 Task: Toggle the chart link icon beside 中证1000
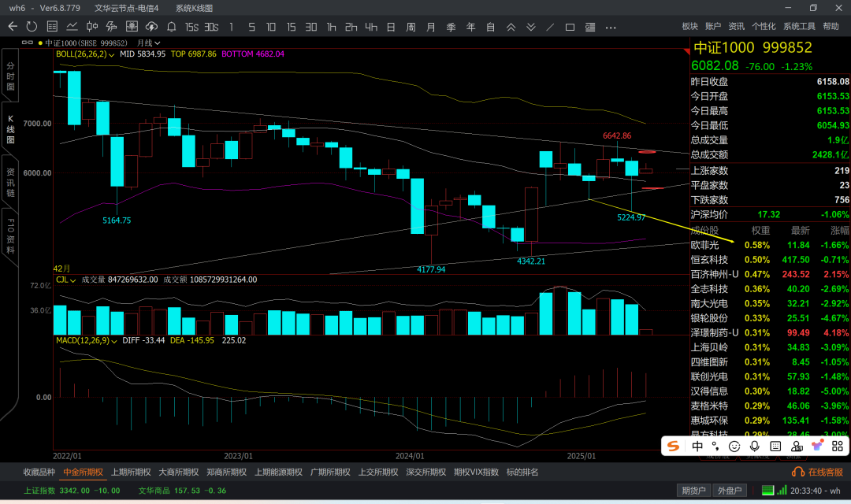click(29, 43)
